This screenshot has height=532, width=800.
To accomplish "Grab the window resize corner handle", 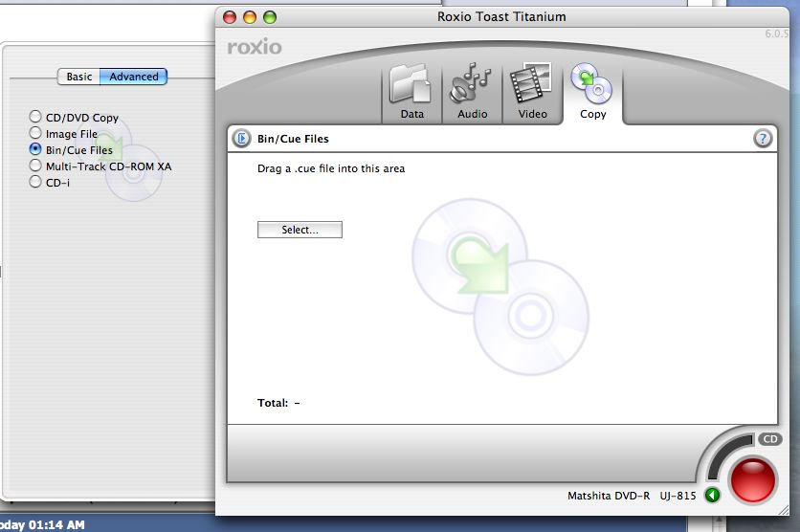I will tap(782, 509).
